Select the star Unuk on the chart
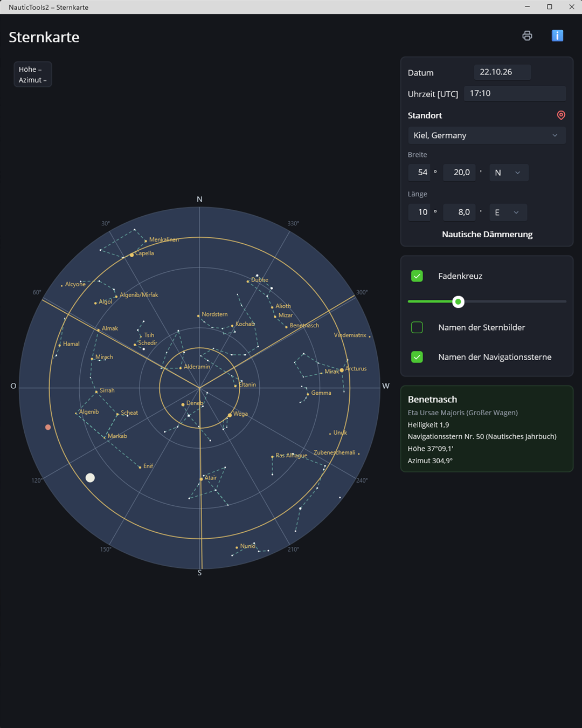The image size is (582, 728). click(x=330, y=434)
